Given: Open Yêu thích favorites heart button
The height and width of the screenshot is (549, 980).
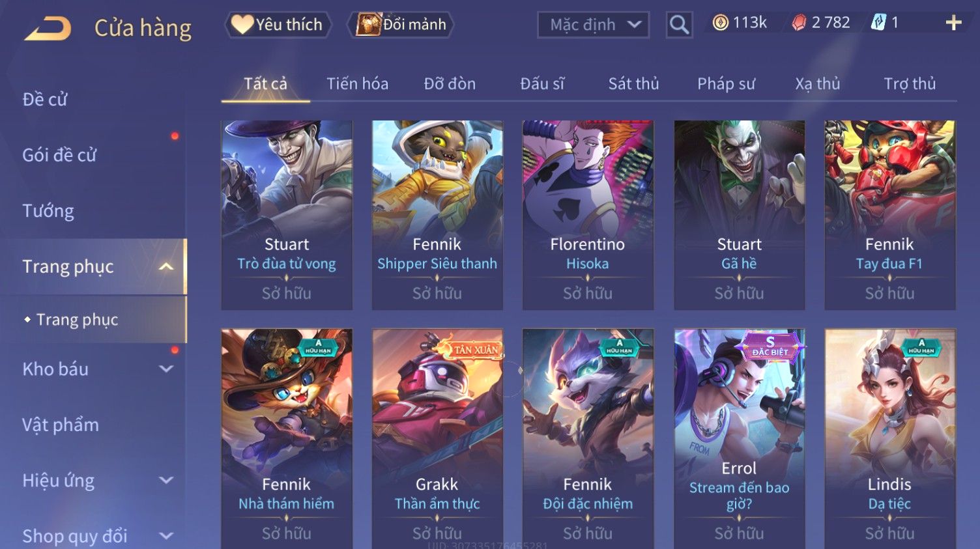Looking at the screenshot, I should coord(278,25).
